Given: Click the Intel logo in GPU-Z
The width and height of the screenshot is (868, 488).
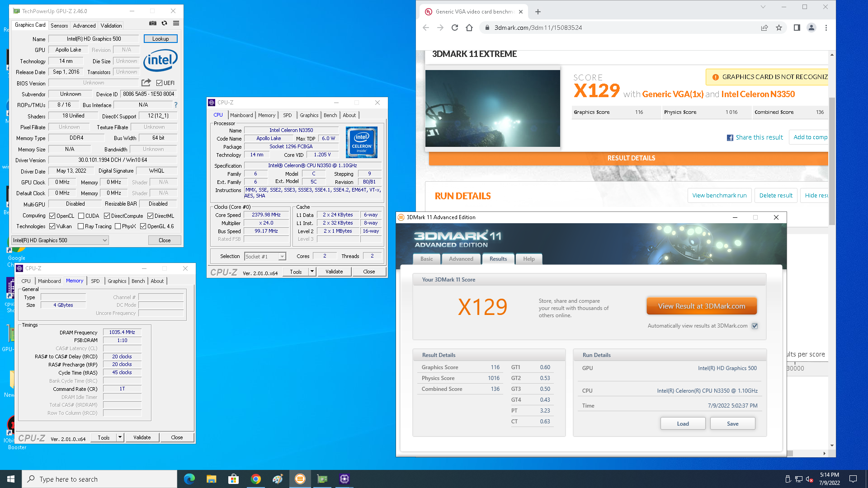Looking at the screenshot, I should pyautogui.click(x=160, y=61).
